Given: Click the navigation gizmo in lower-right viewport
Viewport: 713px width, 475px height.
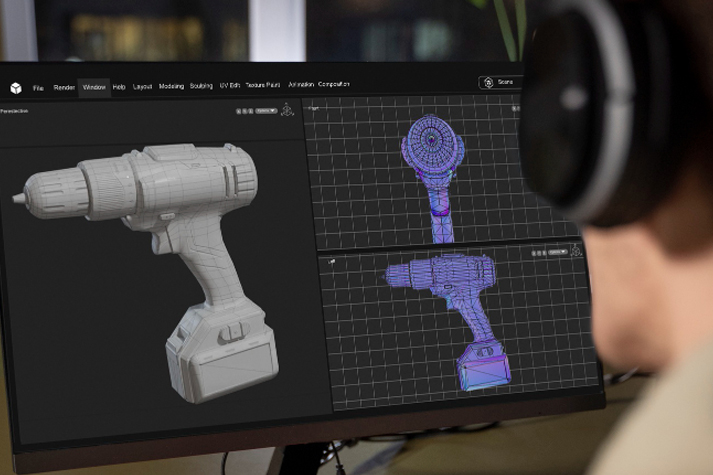Looking at the screenshot, I should [x=576, y=251].
